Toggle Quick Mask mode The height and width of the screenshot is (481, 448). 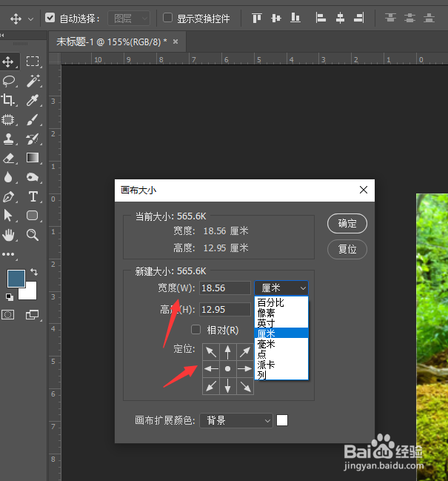tap(7, 315)
